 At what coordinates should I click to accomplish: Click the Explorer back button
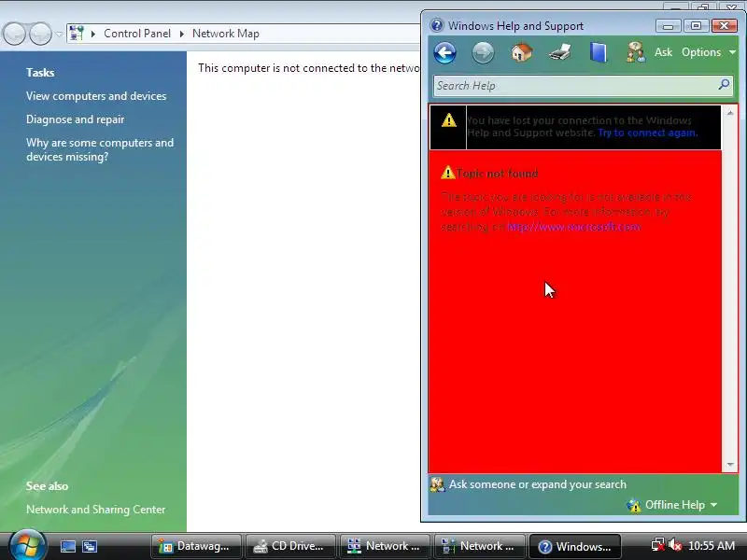click(x=14, y=34)
